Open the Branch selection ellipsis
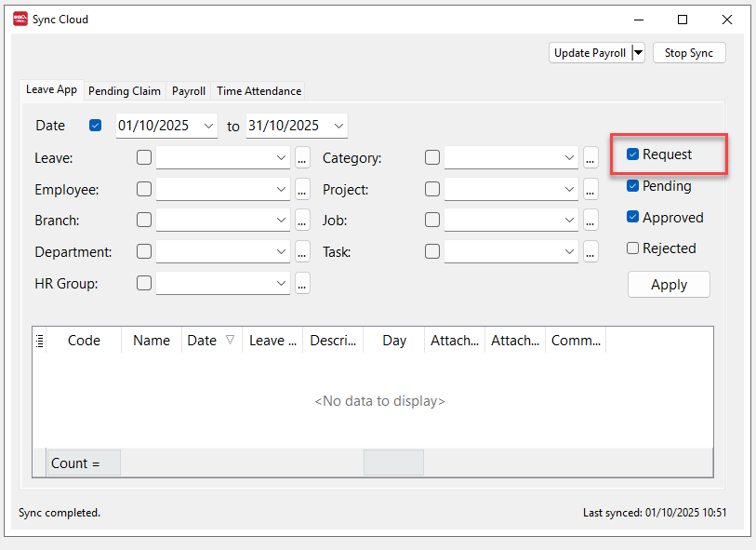This screenshot has height=550, width=756. [x=302, y=220]
